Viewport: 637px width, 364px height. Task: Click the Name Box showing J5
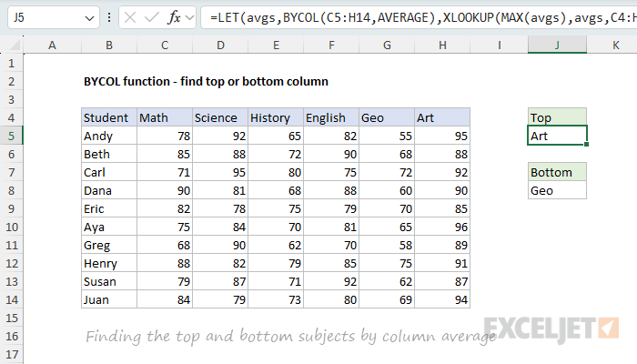point(53,17)
